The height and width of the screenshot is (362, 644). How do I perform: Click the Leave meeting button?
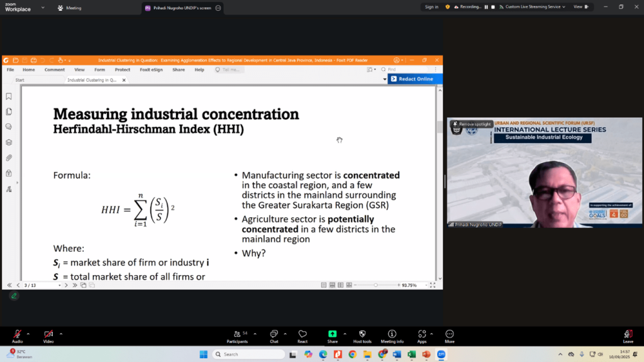click(x=628, y=334)
